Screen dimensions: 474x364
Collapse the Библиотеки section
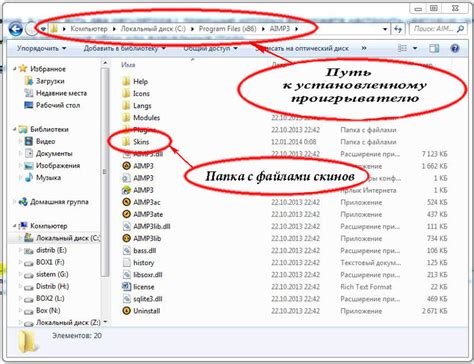tap(14, 129)
